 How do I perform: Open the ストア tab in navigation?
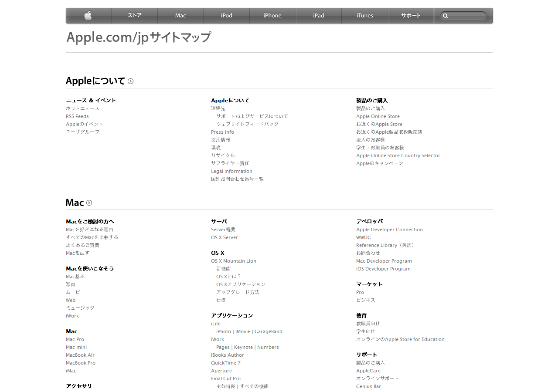point(134,16)
